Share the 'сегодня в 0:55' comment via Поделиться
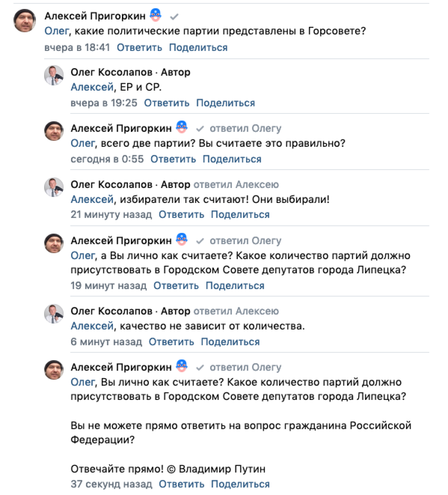 point(232,159)
